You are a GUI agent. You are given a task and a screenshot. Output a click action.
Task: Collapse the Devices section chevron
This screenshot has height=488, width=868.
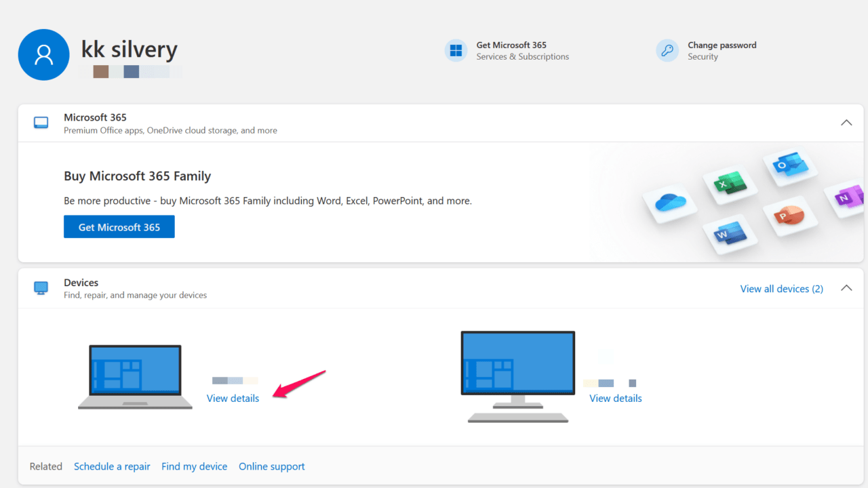pos(846,288)
